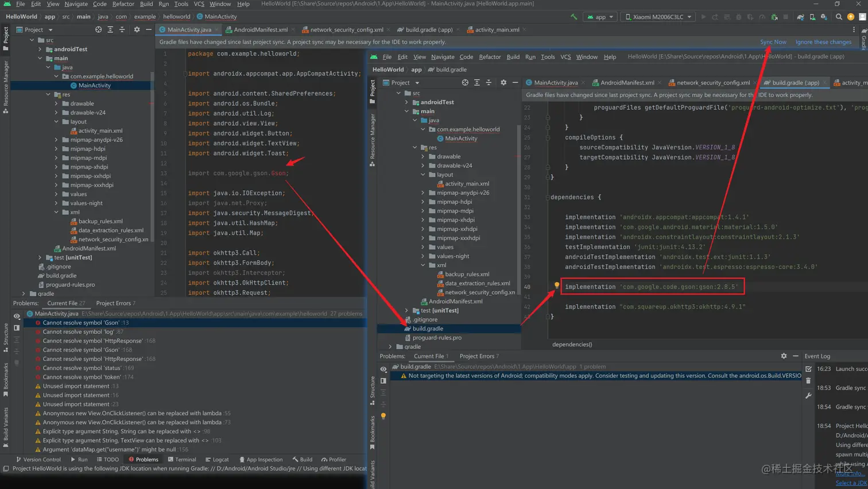Image resolution: width=868 pixels, height=489 pixels.
Task: Click Select a JDK link in Event Log
Action: [x=851, y=483]
